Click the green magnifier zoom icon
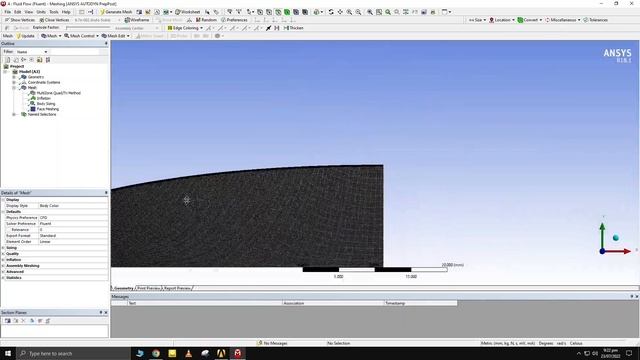This screenshot has height=360, width=640. (x=388, y=12)
